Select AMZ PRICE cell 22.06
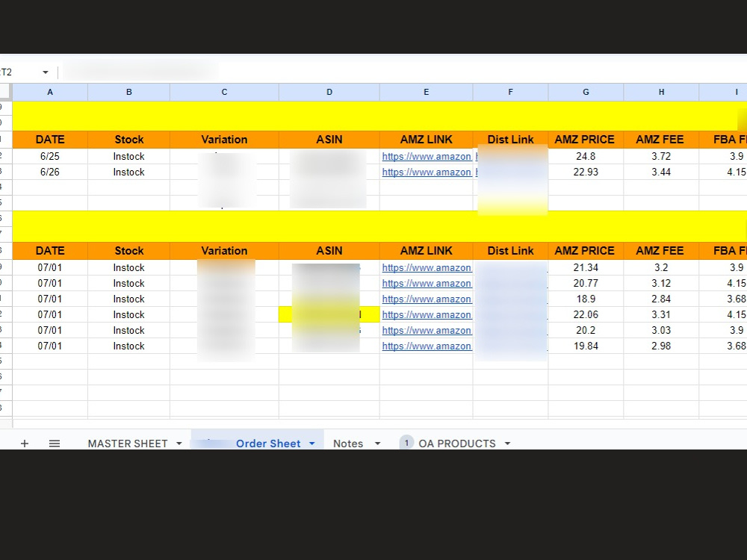Image resolution: width=747 pixels, height=560 pixels. click(x=586, y=315)
